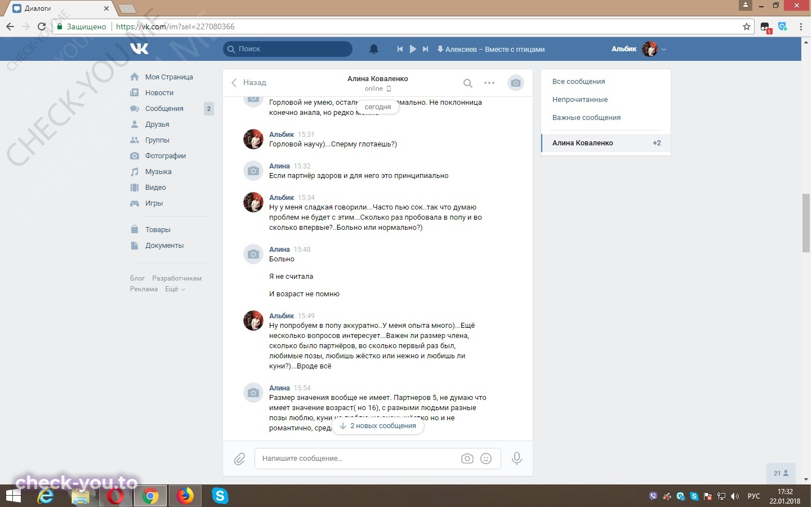Open the current track title Алексеев – Вместе с птицами
Image resolution: width=812 pixels, height=507 pixels.
click(495, 49)
